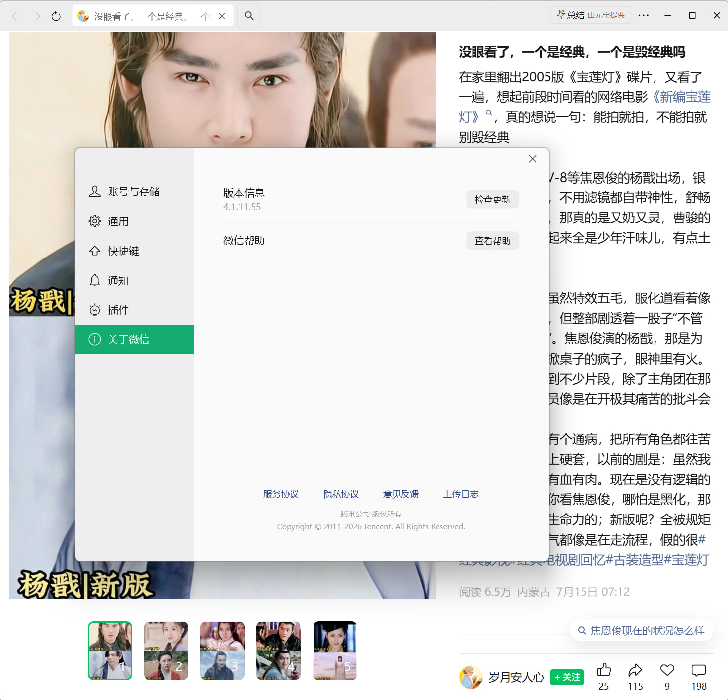The image size is (728, 700).
Task: Select image thumbnail 2
Action: click(166, 651)
